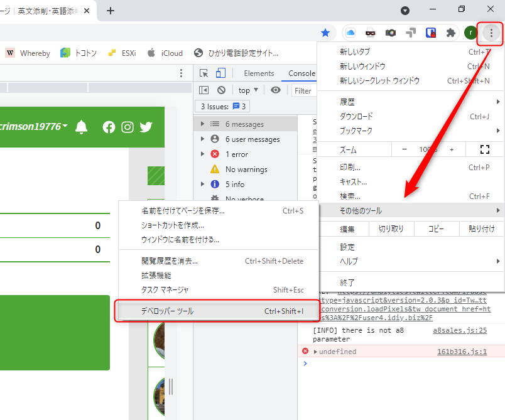Open the トコトン bookmark

pos(79,53)
